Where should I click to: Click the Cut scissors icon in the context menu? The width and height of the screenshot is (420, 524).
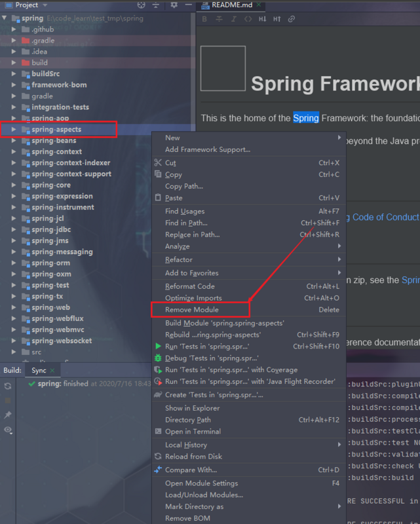(158, 162)
